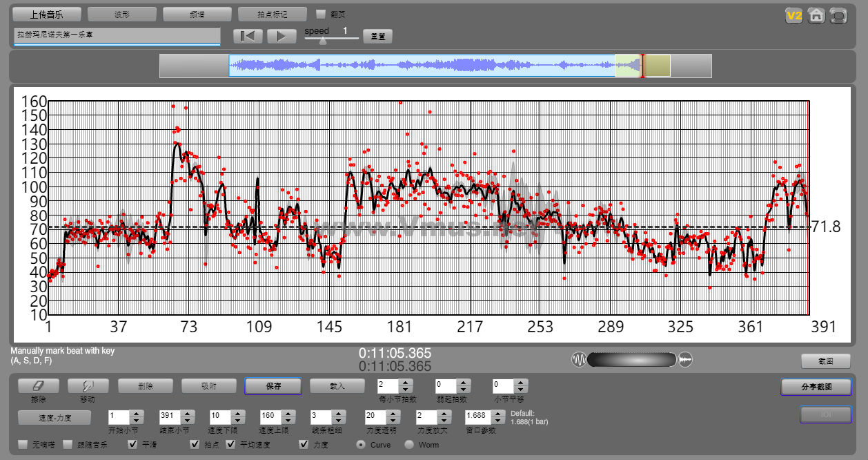The width and height of the screenshot is (868, 460).
Task: Click the monitor display icon at top right
Action: click(x=838, y=15)
